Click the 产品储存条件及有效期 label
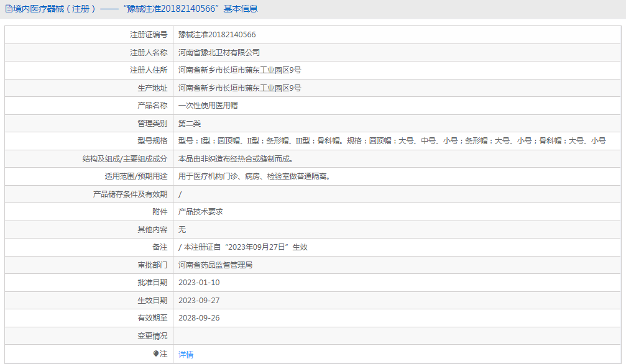 pyautogui.click(x=130, y=194)
